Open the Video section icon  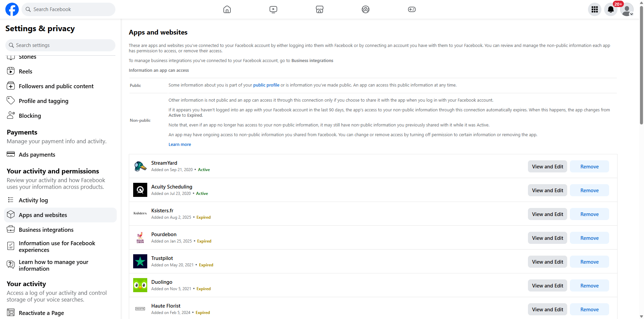point(273,9)
